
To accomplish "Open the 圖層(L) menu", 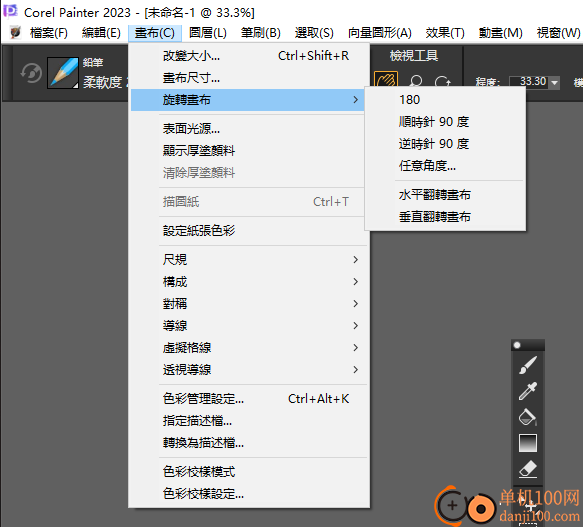I will point(207,33).
